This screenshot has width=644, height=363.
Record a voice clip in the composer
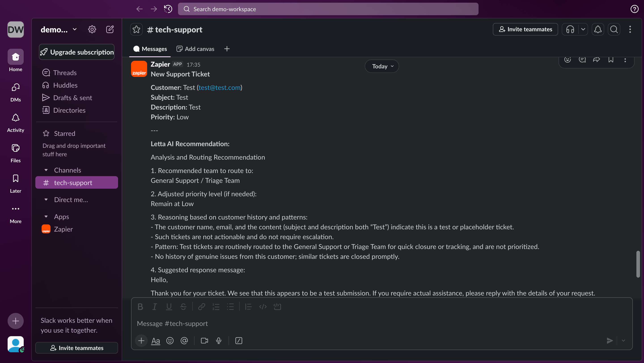click(x=219, y=340)
